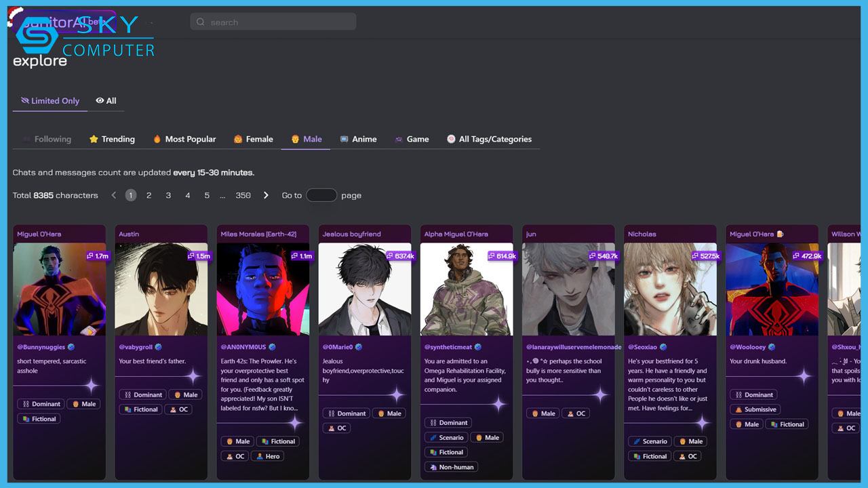
Task: Toggle Limited Only visibility filter
Action: click(50, 101)
